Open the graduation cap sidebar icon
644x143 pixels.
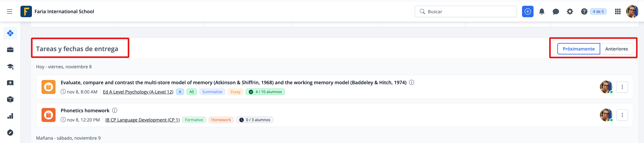tap(10, 66)
